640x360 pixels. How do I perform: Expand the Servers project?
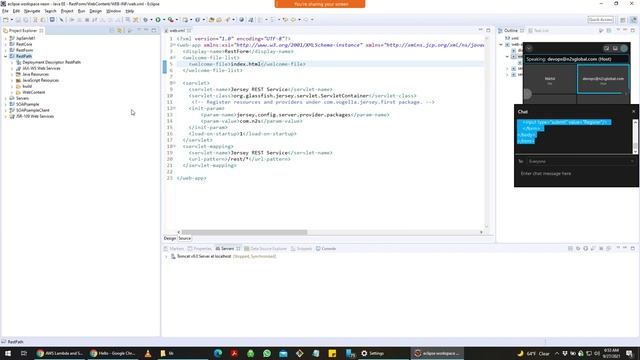point(6,98)
